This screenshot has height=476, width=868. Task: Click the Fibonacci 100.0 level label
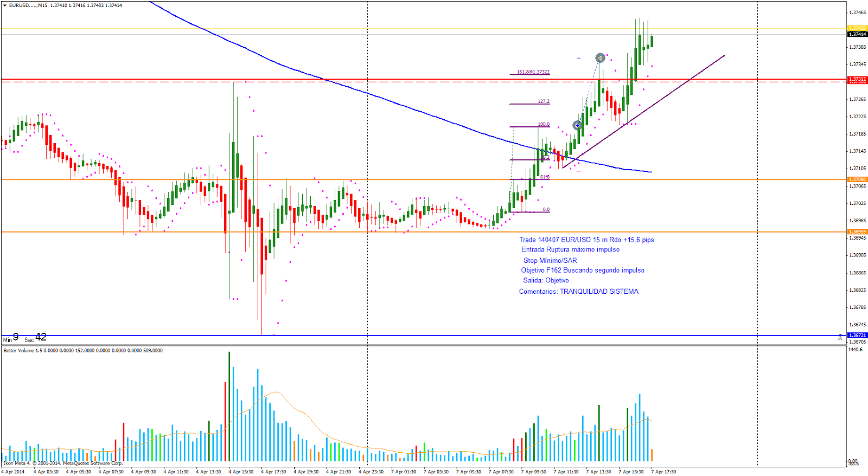[543, 124]
